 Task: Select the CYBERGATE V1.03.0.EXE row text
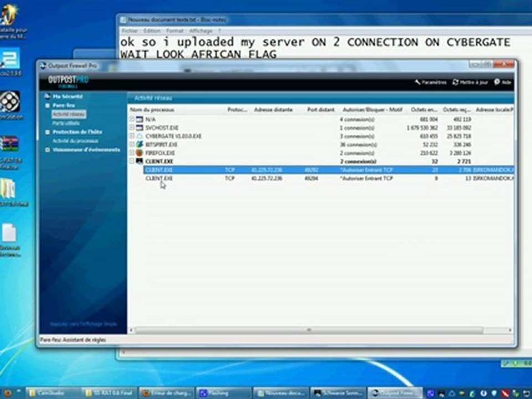coord(173,136)
